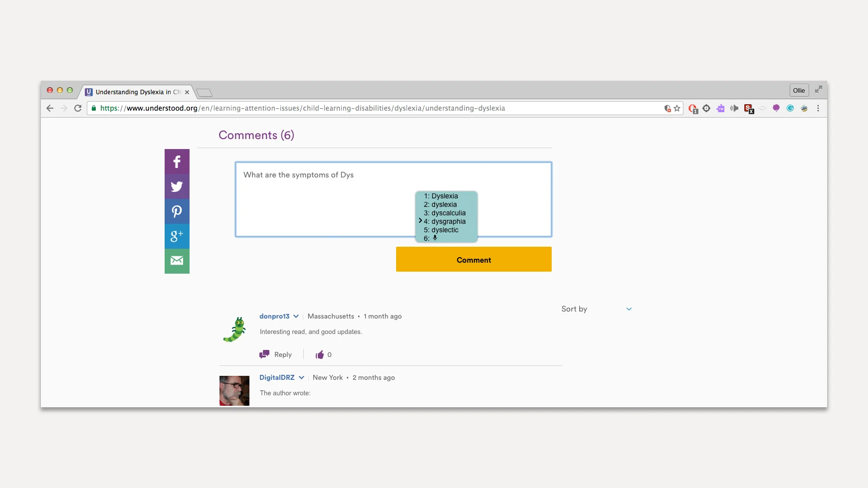Click the '2 months ago' timestamp

[374, 378]
